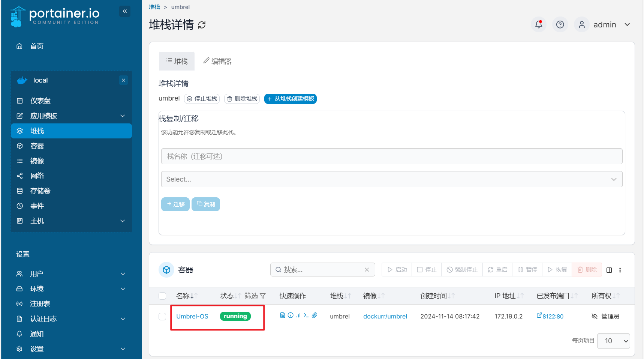Expand 应用模板 submenu chevron
644x359 pixels.
click(x=123, y=116)
